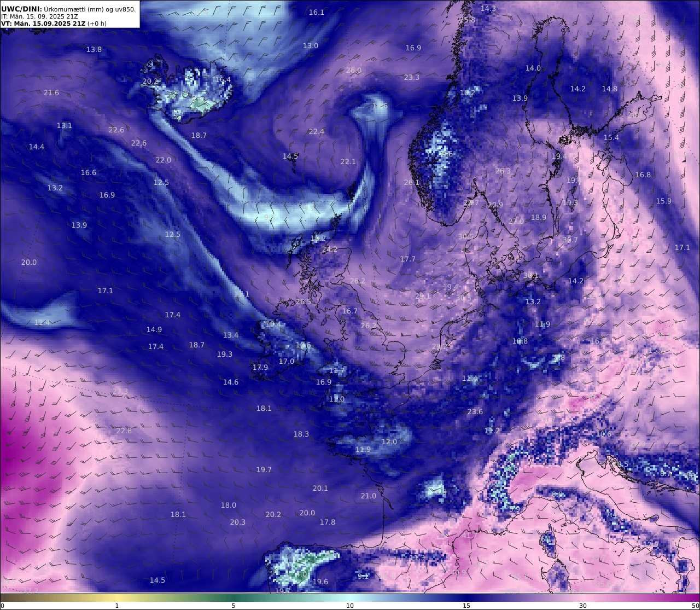Viewport: 700px width, 610px height.
Task: Click the map value 22.1
Action: [x=348, y=161]
